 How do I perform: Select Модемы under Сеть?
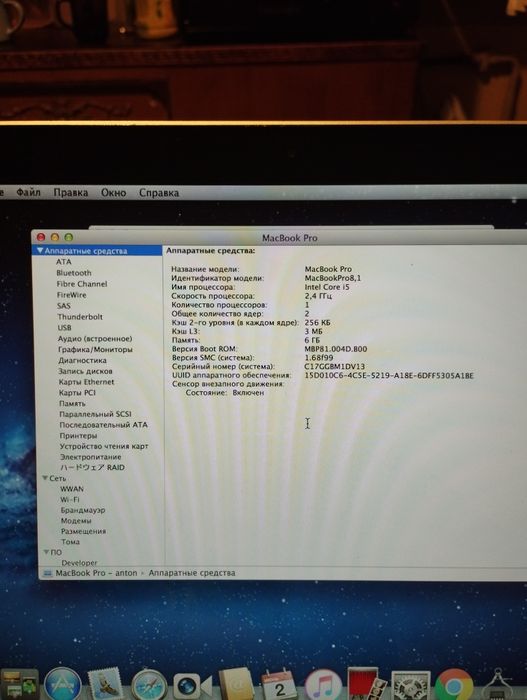tap(76, 521)
